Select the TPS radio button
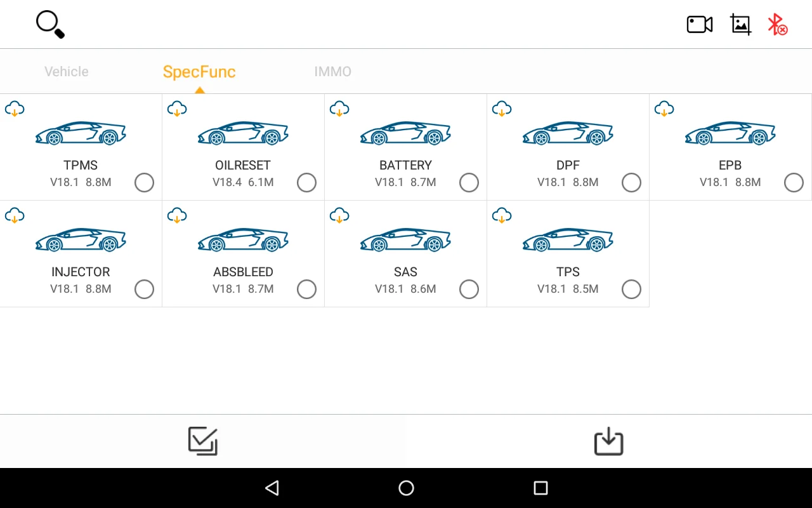The height and width of the screenshot is (508, 812). tap(631, 290)
